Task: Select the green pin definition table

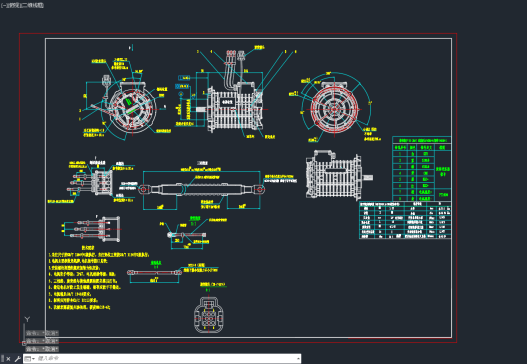Action: tap(421, 169)
